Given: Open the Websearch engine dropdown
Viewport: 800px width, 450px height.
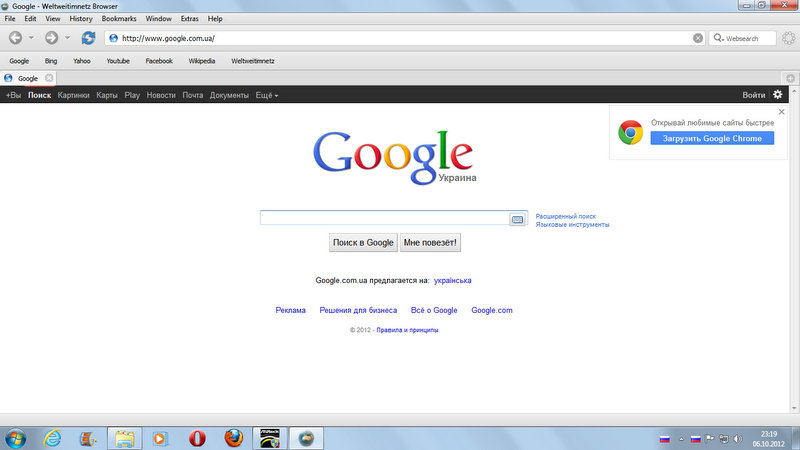Looking at the screenshot, I should pyautogui.click(x=719, y=38).
